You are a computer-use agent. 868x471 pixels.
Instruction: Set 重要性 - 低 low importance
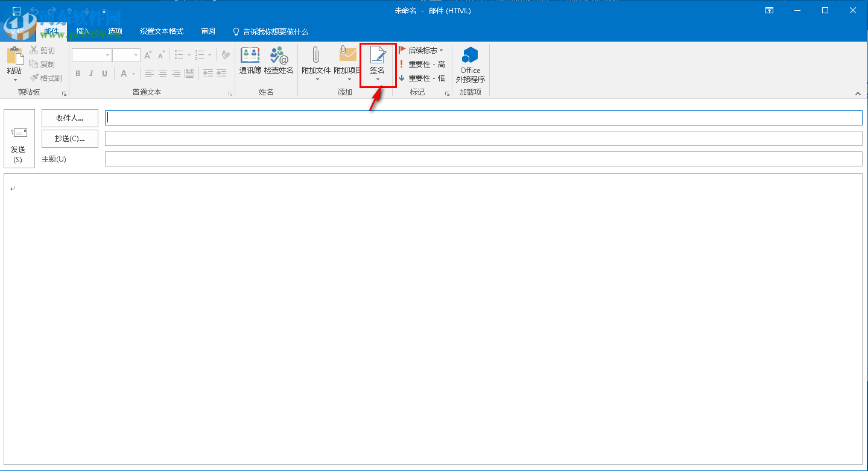[x=422, y=78]
